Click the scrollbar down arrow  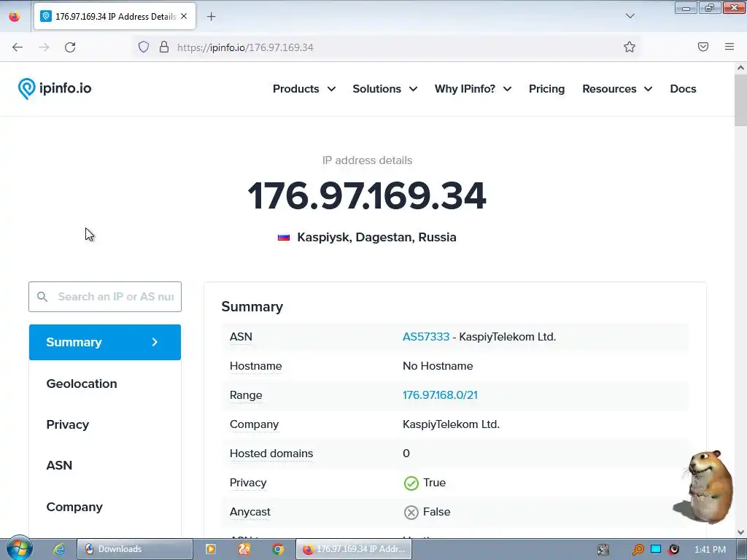(740, 532)
